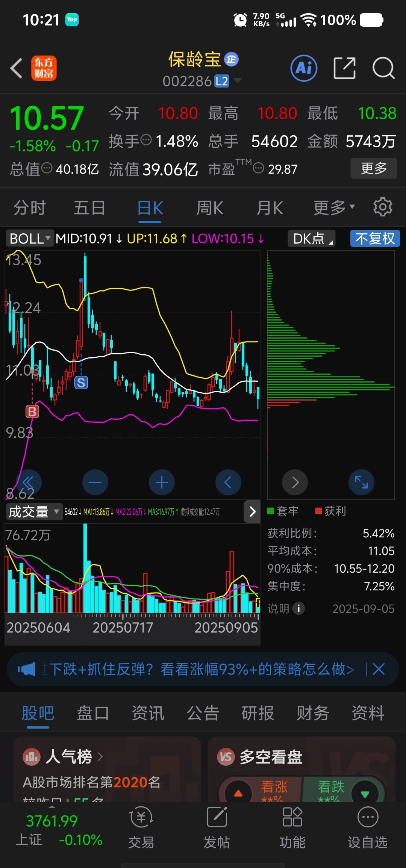The width and height of the screenshot is (406, 868).
Task: Switch to the 盘口 tab
Action: point(93,713)
